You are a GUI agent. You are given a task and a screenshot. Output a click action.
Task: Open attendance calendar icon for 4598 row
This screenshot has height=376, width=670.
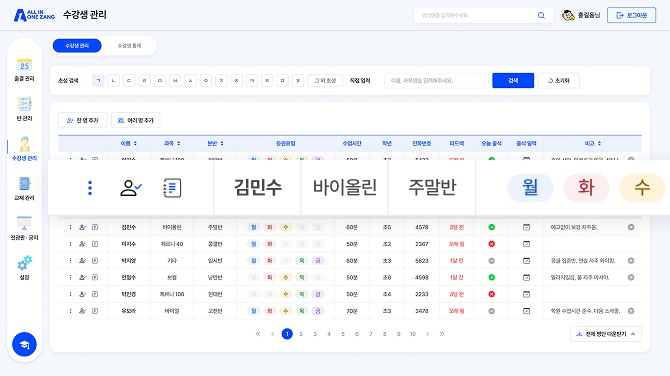(526, 277)
